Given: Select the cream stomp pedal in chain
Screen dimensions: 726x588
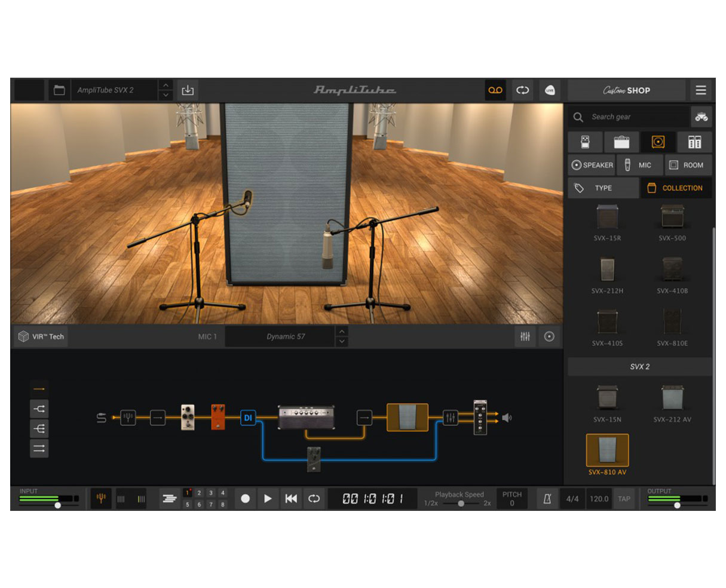Looking at the screenshot, I should (188, 417).
